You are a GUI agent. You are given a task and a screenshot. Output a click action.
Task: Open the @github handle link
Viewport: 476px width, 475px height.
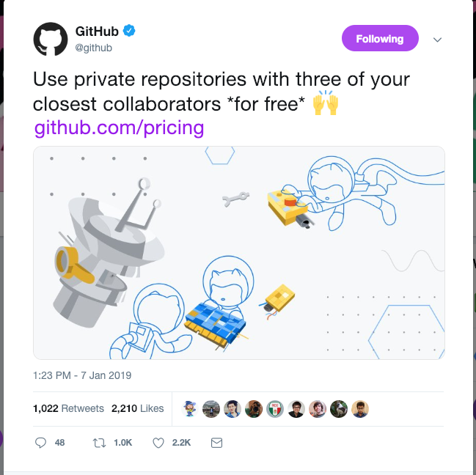point(93,48)
